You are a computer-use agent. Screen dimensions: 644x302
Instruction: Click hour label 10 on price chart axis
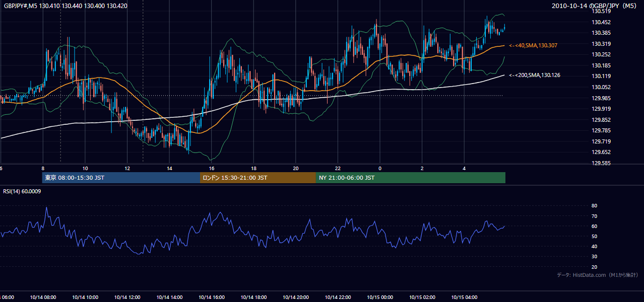coord(85,168)
